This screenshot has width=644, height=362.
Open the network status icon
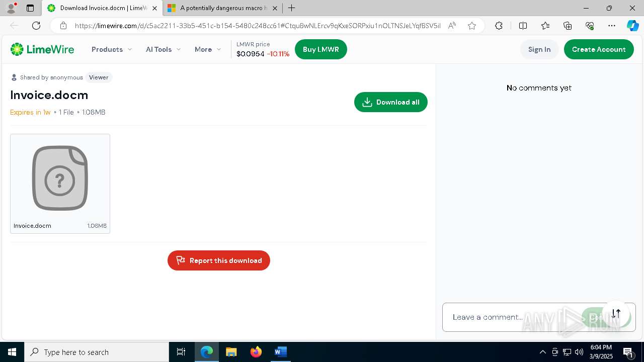567,352
